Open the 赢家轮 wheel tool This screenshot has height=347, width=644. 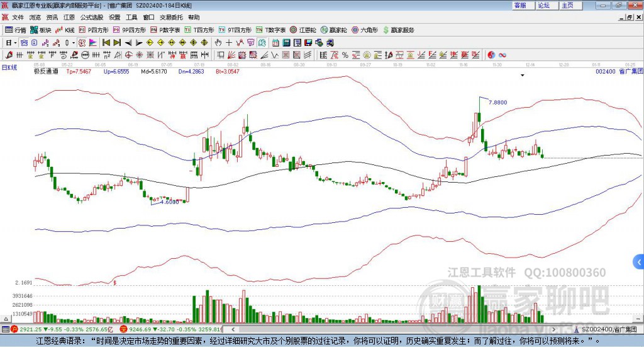click(x=334, y=30)
